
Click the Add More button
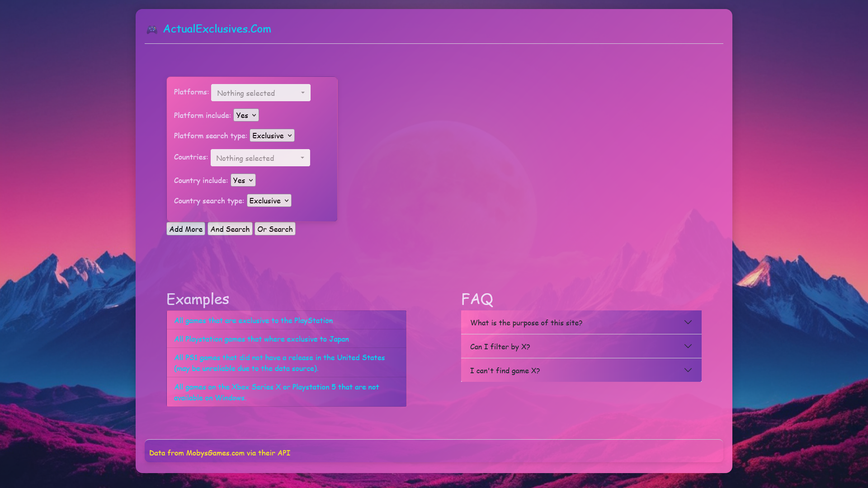click(185, 229)
